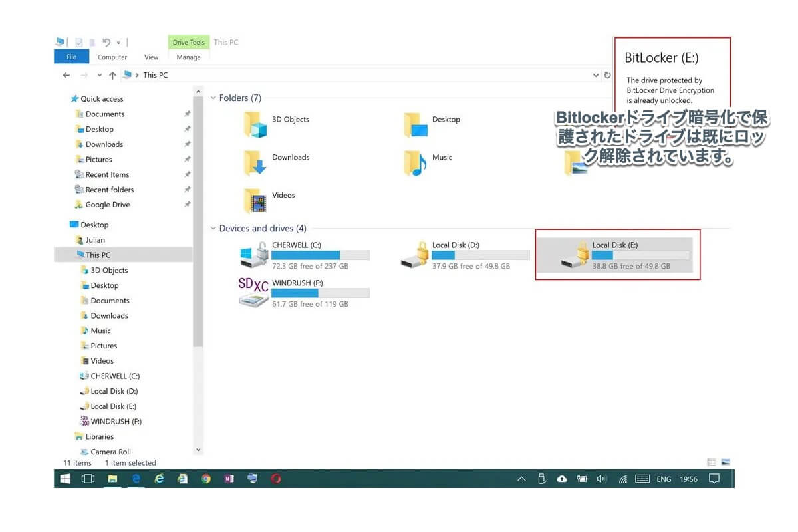Select the CHERWELL (C:) drive in main pane
798x532 pixels.
(305, 255)
